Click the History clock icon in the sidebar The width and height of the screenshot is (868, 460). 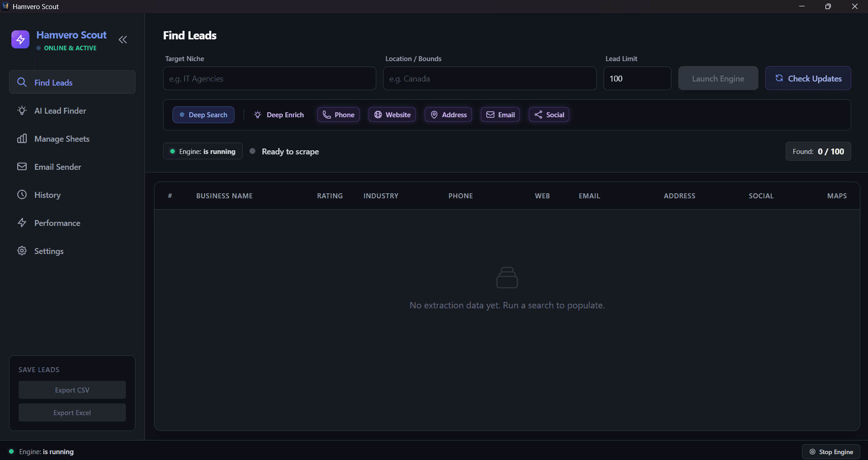22,195
